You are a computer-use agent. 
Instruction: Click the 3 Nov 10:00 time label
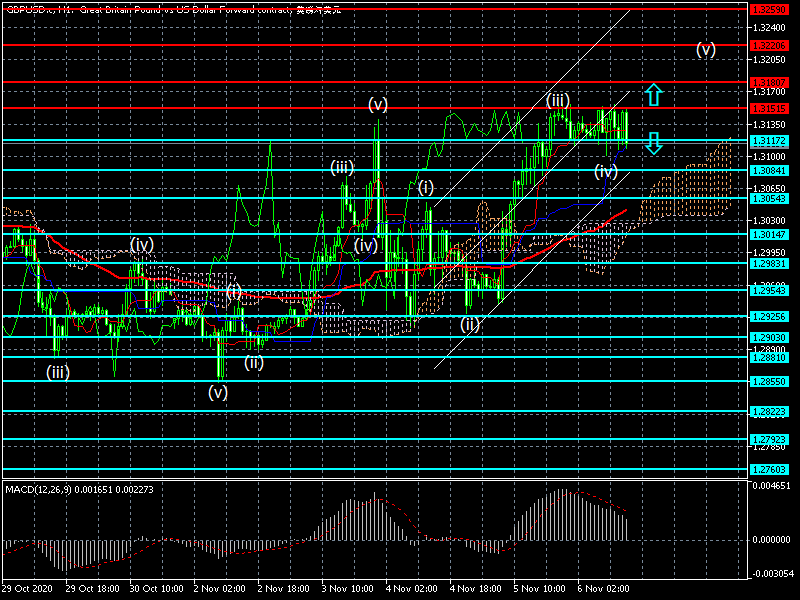[x=348, y=589]
